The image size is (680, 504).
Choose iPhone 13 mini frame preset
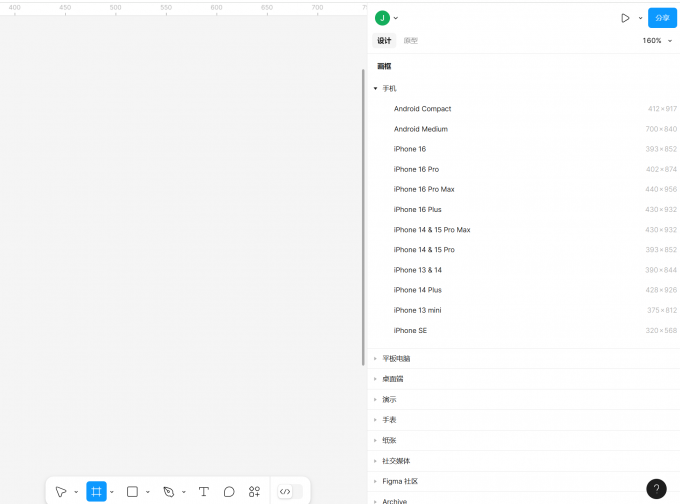(523, 310)
